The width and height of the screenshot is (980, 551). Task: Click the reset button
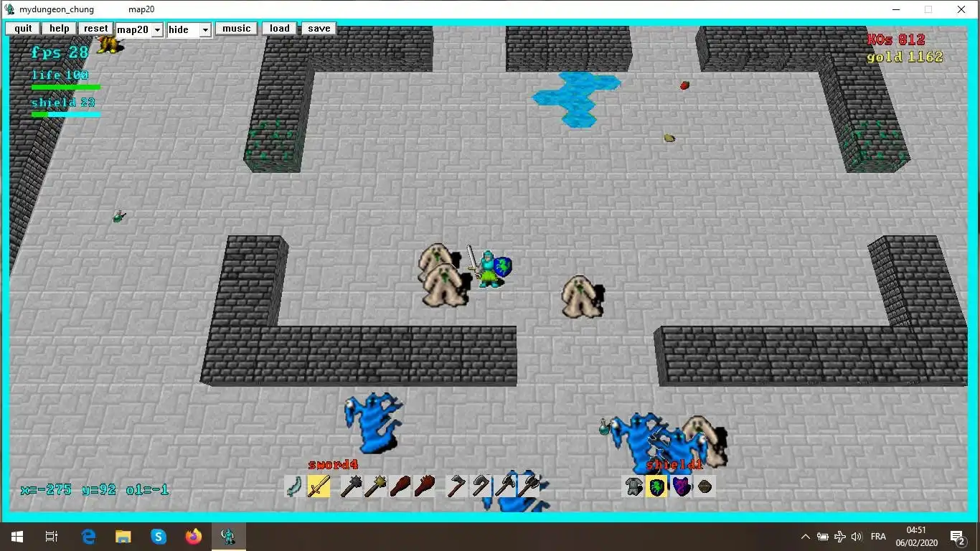pyautogui.click(x=95, y=29)
